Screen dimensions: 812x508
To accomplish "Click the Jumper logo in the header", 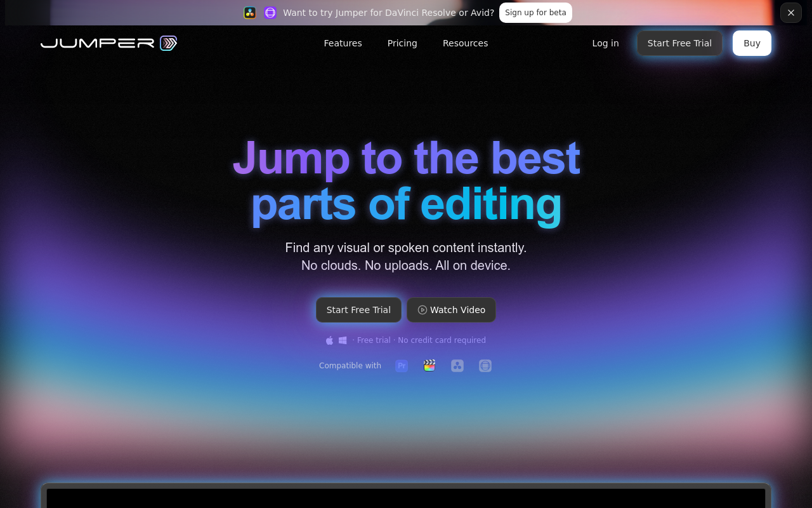I will (x=108, y=43).
